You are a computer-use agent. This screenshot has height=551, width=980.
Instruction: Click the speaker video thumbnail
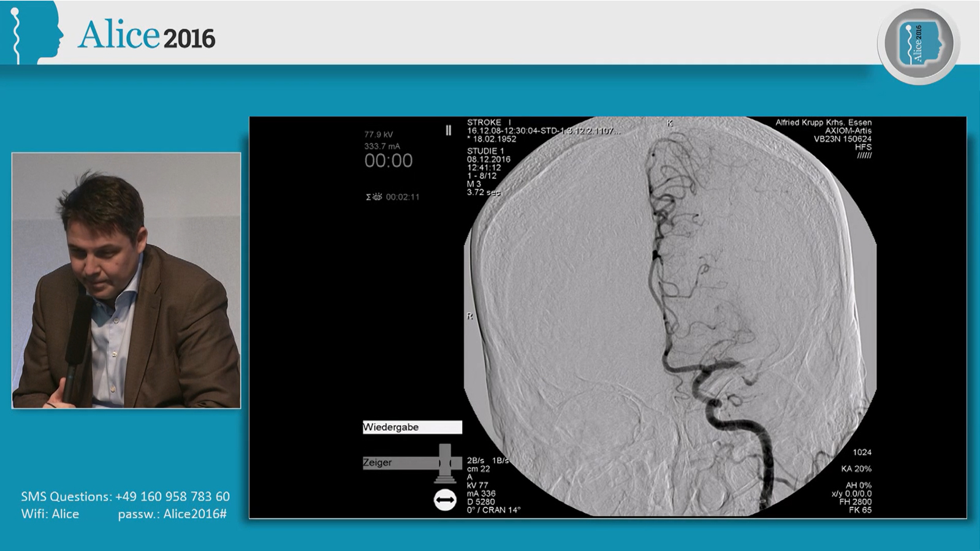pyautogui.click(x=126, y=280)
